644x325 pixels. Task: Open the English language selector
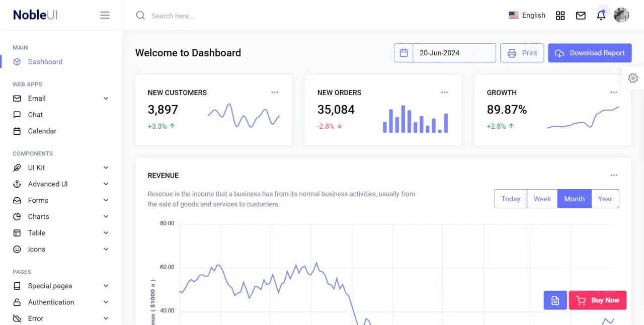pos(527,15)
